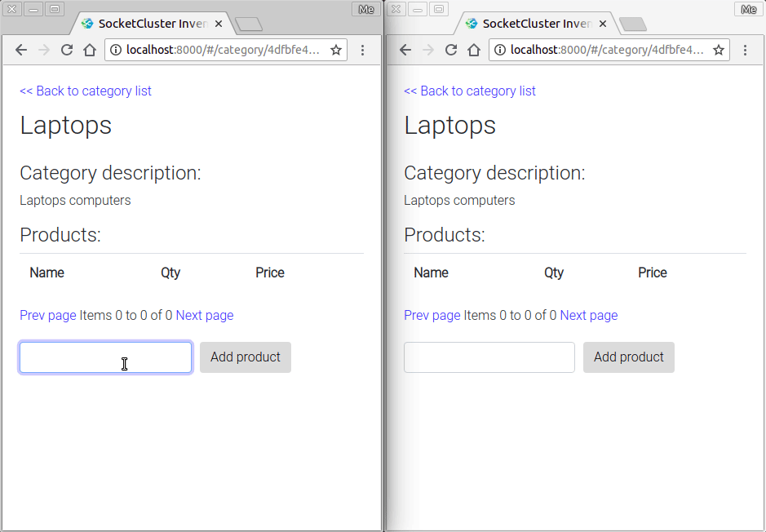Screen dimensions: 766x532
Task: Click 'Next page' link in right window
Action: [x=588, y=315]
